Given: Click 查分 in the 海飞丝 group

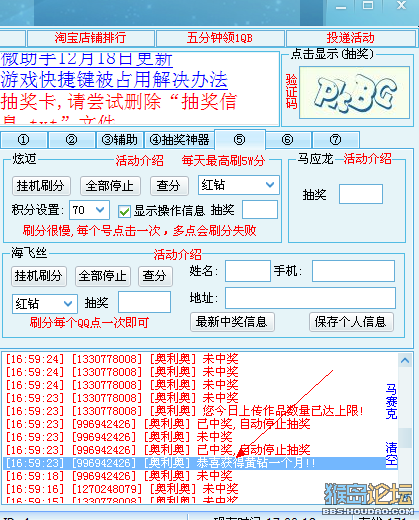Looking at the screenshot, I should pos(155,276).
